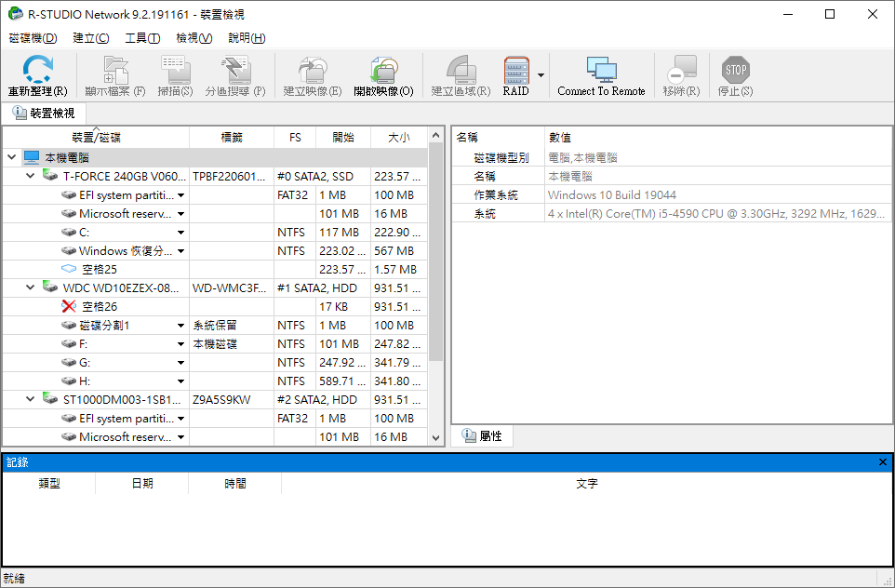This screenshot has height=588, width=895.
Task: Sort by 裝置/磁碟 column header
Action: pos(96,138)
